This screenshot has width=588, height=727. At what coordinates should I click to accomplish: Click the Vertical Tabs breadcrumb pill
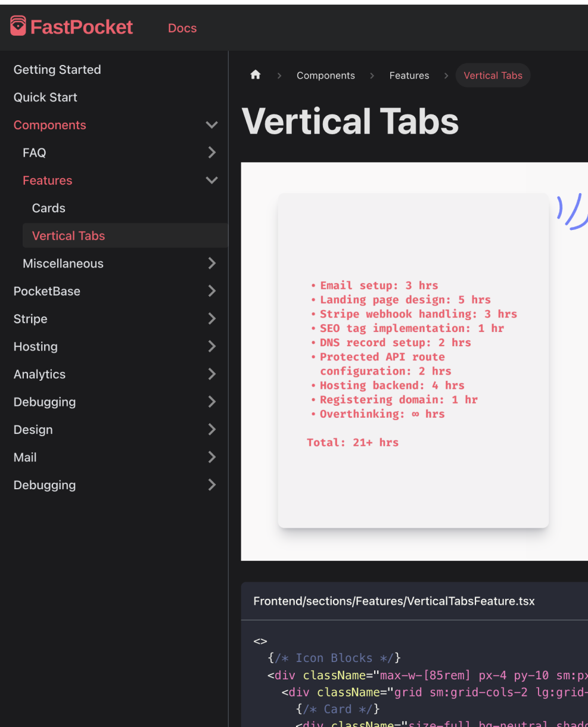click(x=493, y=76)
